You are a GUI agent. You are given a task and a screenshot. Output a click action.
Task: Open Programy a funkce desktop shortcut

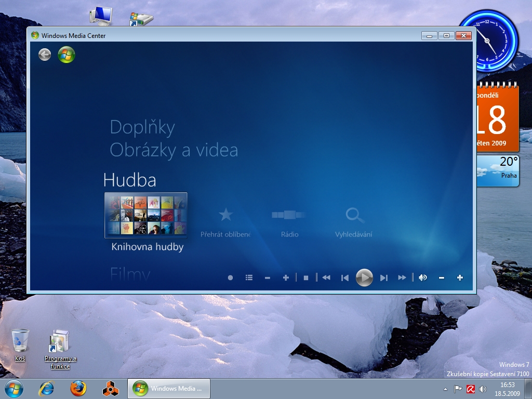[60, 349]
